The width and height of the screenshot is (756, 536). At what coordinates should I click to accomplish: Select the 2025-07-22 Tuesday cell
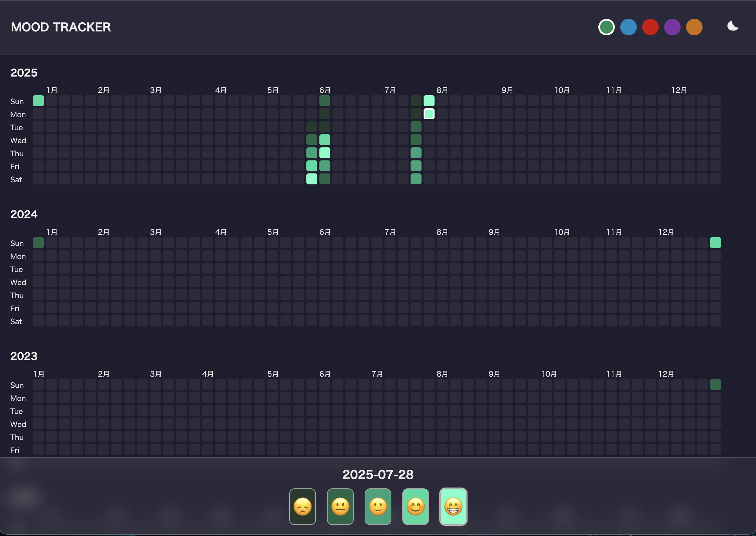click(x=416, y=127)
